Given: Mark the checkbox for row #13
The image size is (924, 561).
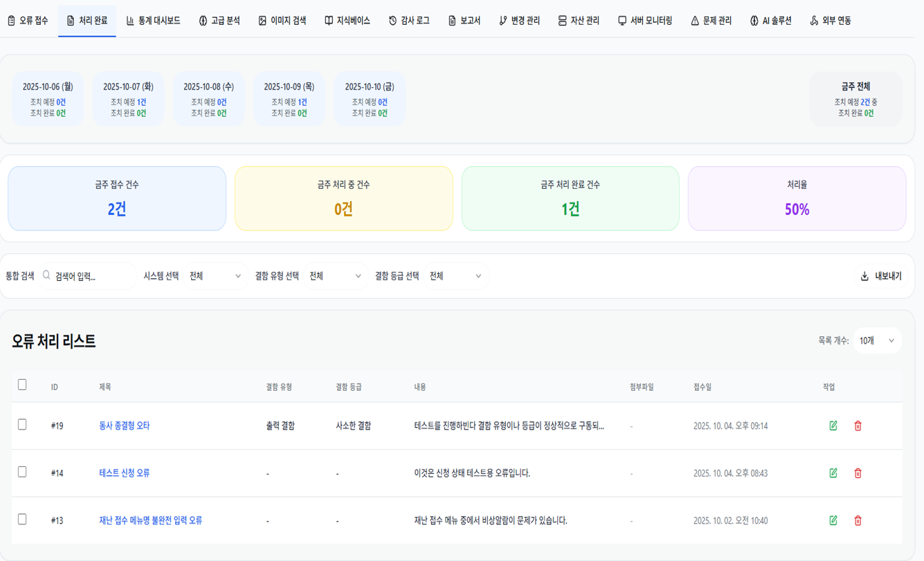Looking at the screenshot, I should [22, 519].
